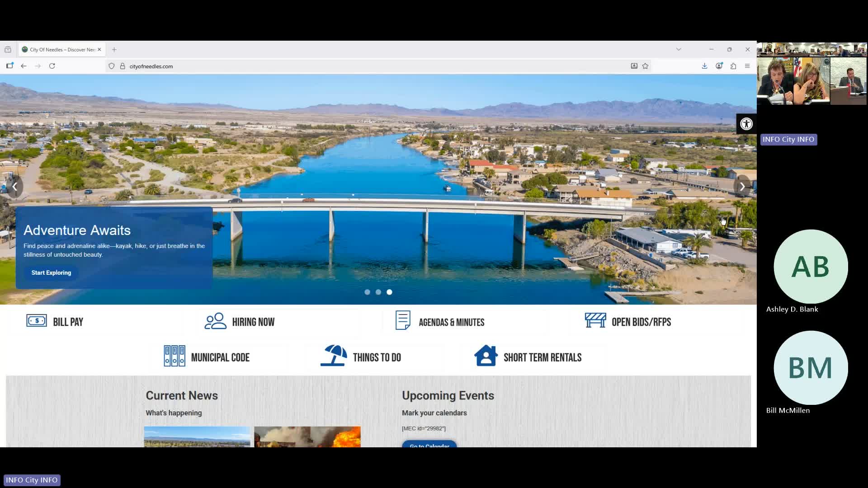Select the first carousel slide dot
The width and height of the screenshot is (868, 488).
pyautogui.click(x=367, y=292)
